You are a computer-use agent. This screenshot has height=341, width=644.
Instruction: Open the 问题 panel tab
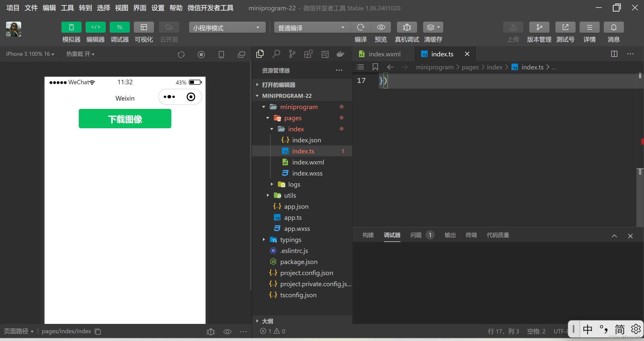point(416,235)
